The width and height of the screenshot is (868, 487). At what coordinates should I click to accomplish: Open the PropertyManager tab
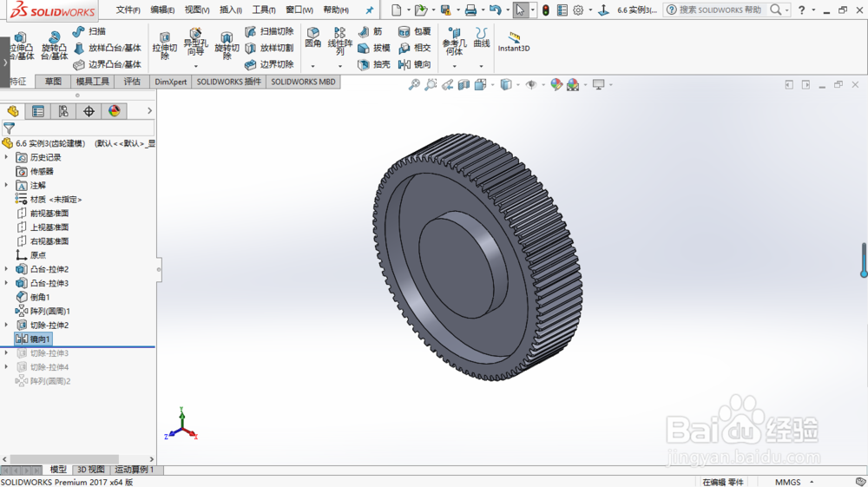click(38, 111)
